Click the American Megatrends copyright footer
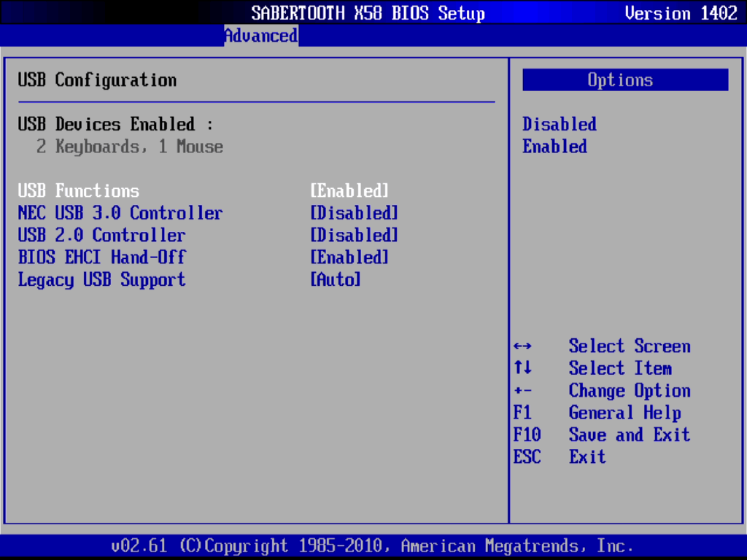Viewport: 747px width, 560px height. (372, 545)
